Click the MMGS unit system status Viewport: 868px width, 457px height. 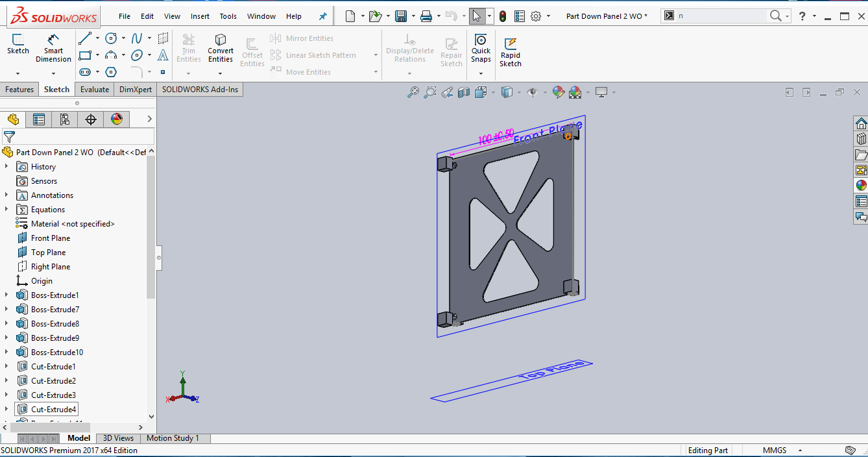point(775,451)
